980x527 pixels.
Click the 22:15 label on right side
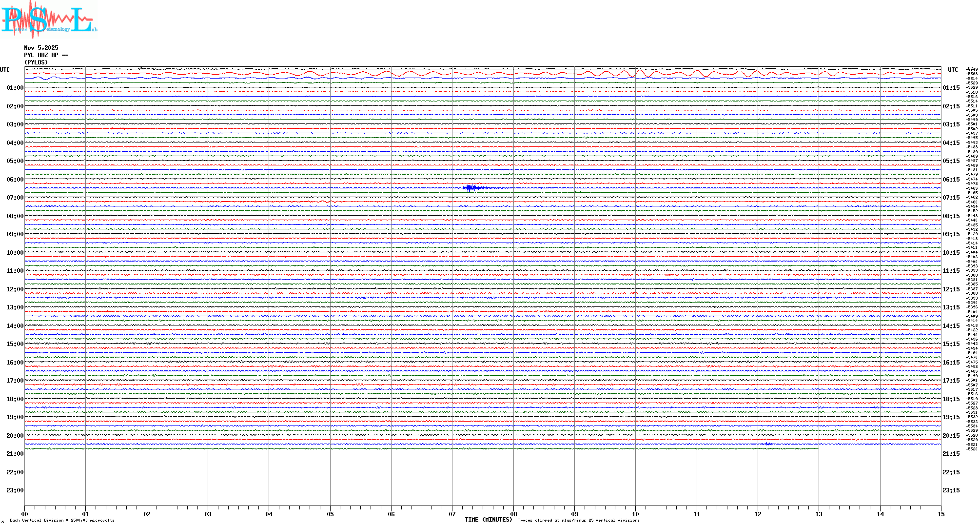click(951, 472)
